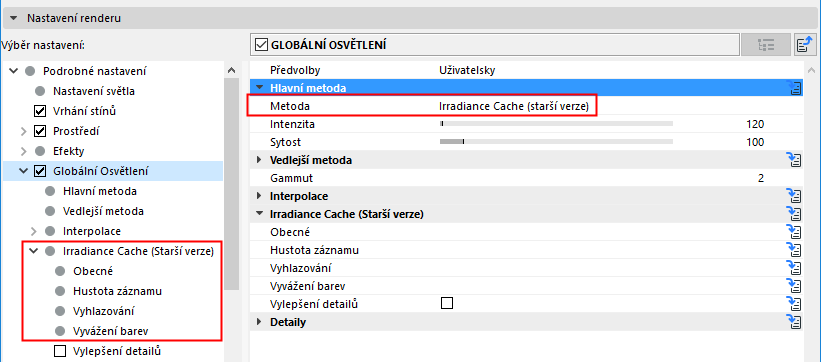
Task: Expand the Detaily section
Action: pos(259,322)
